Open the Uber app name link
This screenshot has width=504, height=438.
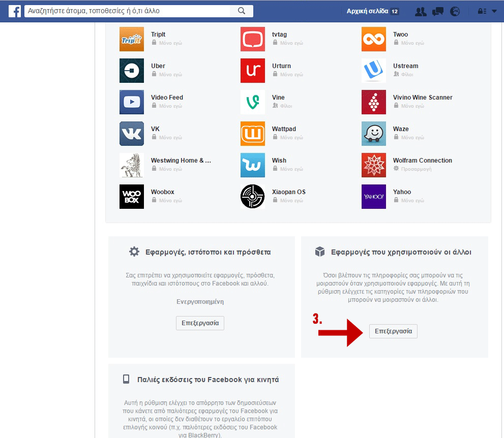point(158,66)
